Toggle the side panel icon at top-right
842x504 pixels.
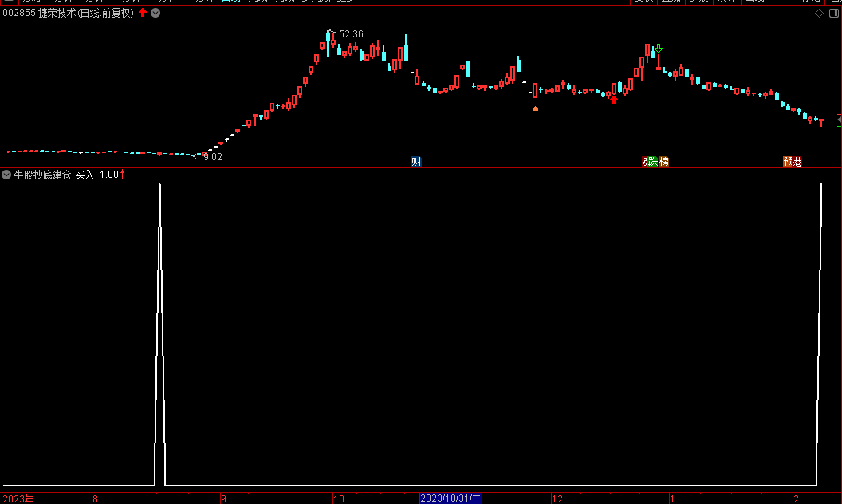pos(834,13)
